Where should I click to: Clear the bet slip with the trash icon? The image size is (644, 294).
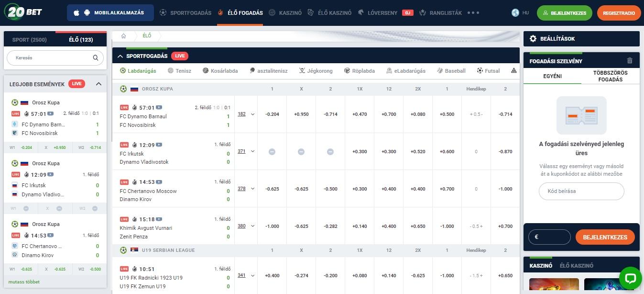click(x=630, y=61)
